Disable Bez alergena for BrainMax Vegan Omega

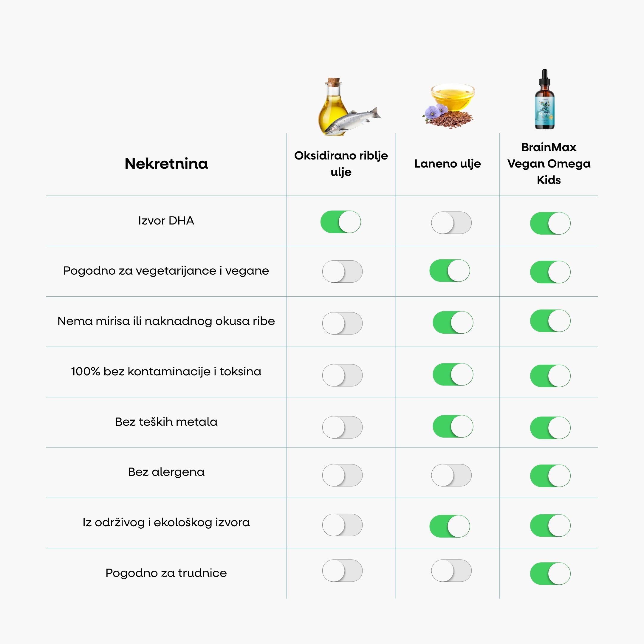click(550, 476)
